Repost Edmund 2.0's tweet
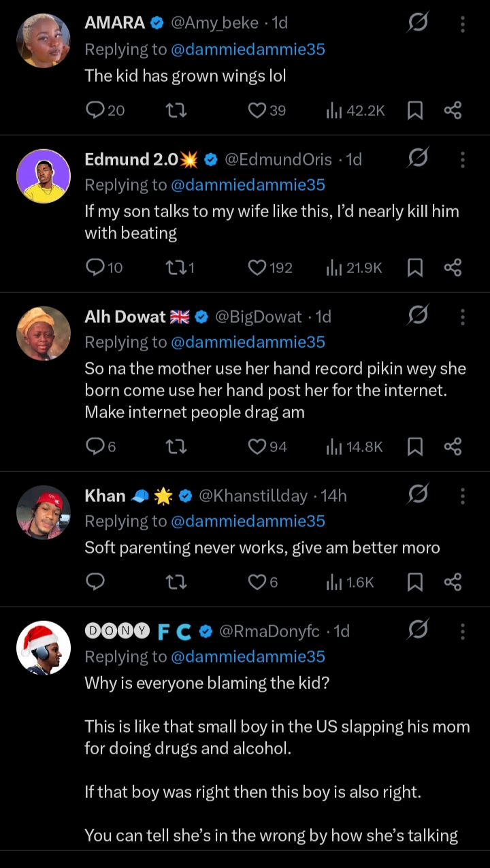 tap(176, 268)
